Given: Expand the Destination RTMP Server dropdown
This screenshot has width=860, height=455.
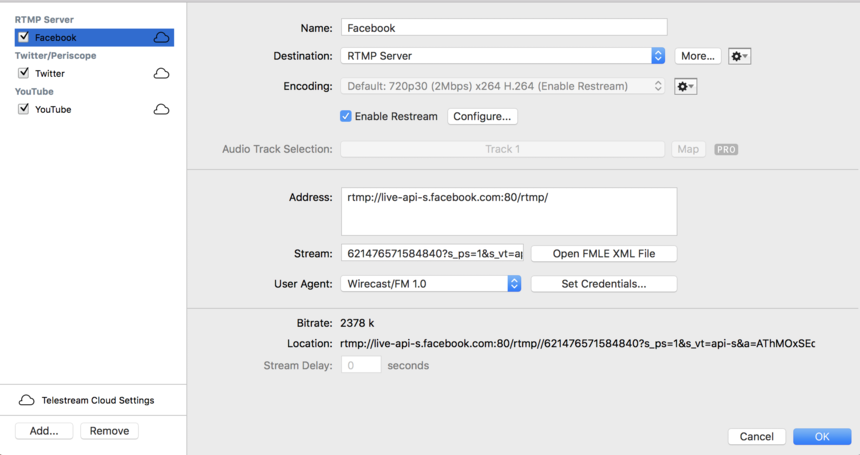Looking at the screenshot, I should pos(503,56).
